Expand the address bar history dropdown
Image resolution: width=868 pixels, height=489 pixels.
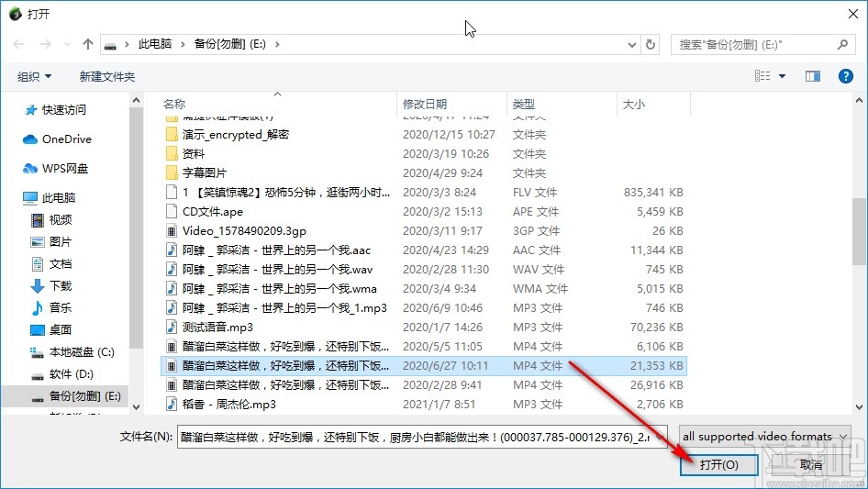tap(631, 44)
